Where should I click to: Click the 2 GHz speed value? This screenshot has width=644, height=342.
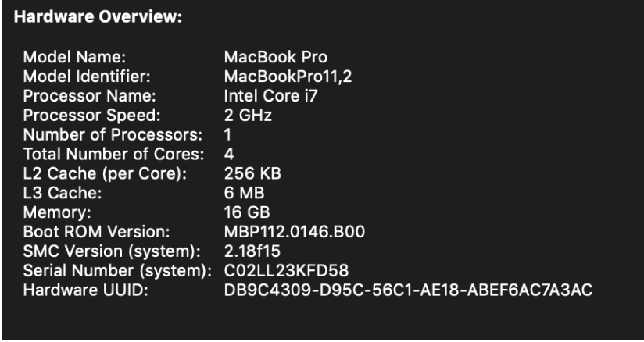(x=248, y=116)
